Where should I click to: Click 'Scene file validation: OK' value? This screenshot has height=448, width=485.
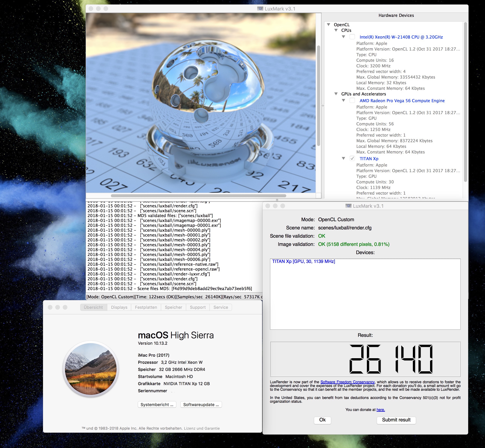(x=322, y=236)
